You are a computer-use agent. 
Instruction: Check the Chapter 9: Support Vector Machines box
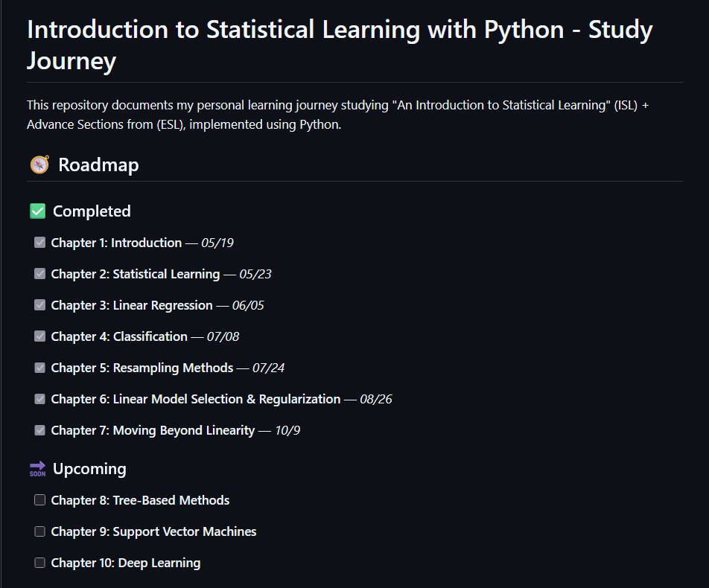[39, 531]
